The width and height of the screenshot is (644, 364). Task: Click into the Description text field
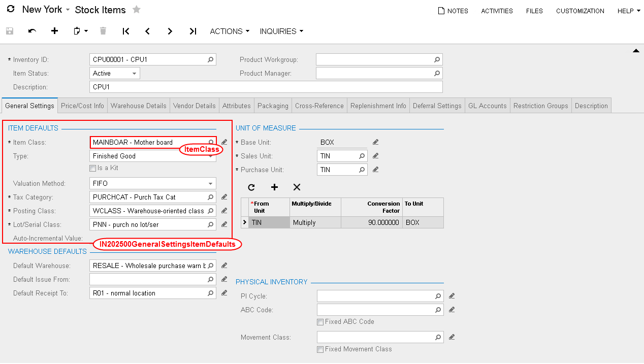(x=266, y=87)
